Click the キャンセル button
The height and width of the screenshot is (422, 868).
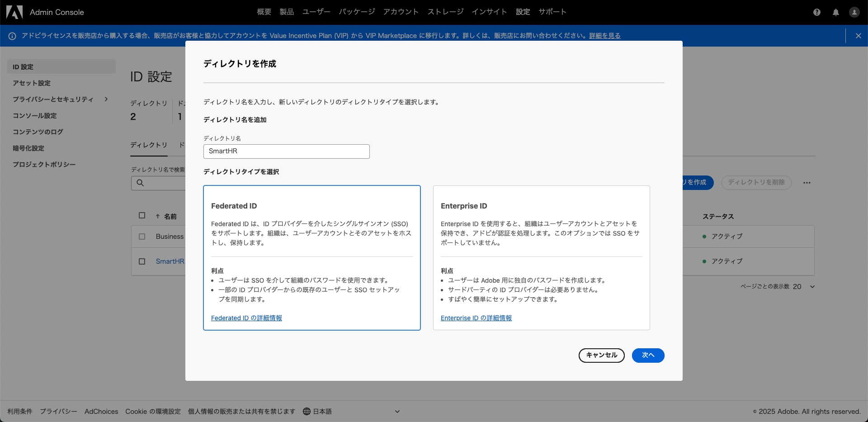[601, 355]
